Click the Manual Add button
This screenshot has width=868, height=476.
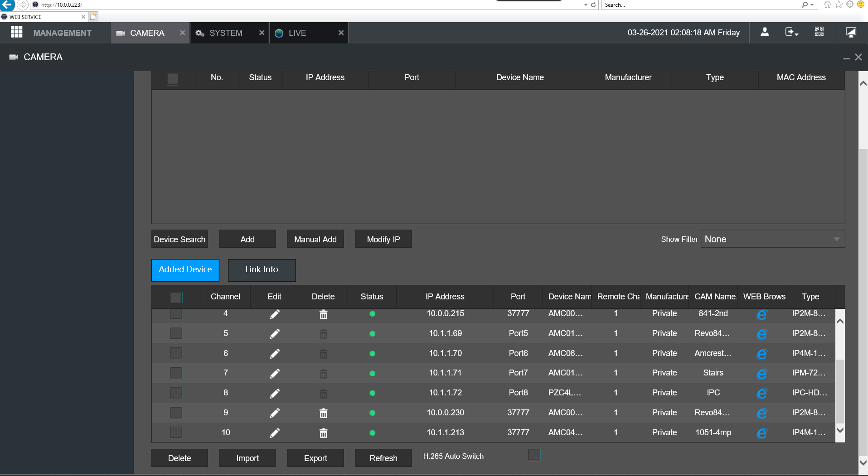[315, 239]
